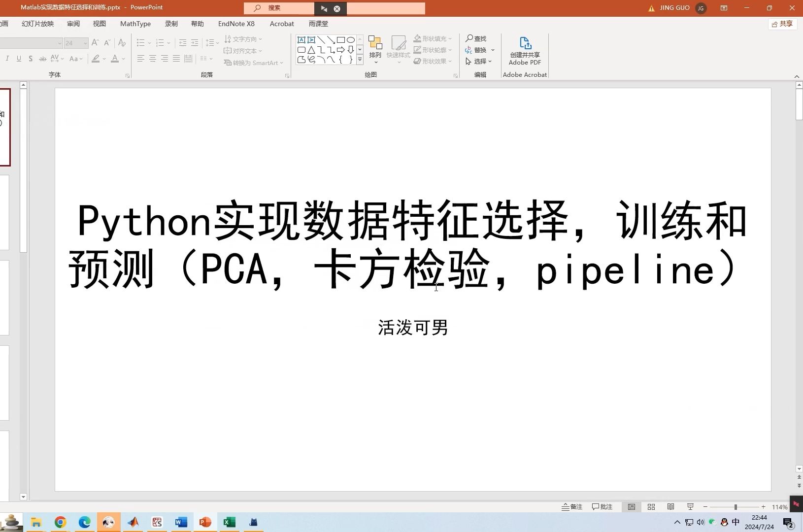Screen dimensions: 803x532
Task: Click the increase font size icon
Action: tap(96, 43)
